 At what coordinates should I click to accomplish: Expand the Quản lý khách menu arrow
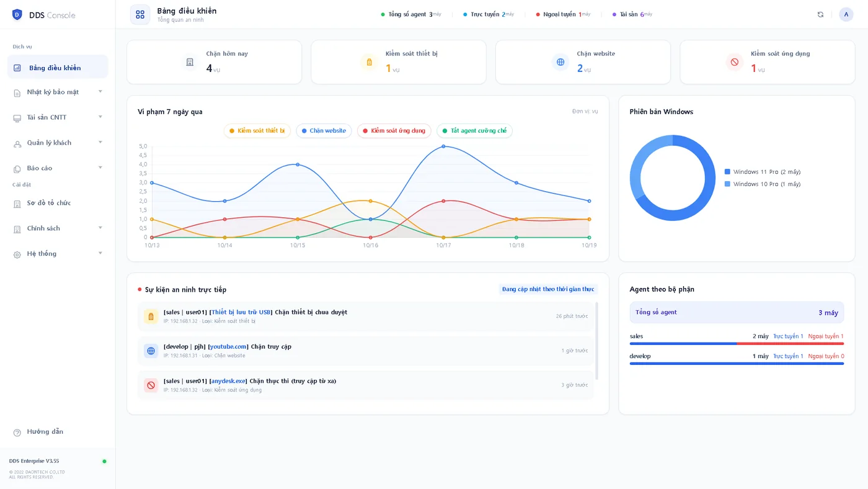point(100,143)
